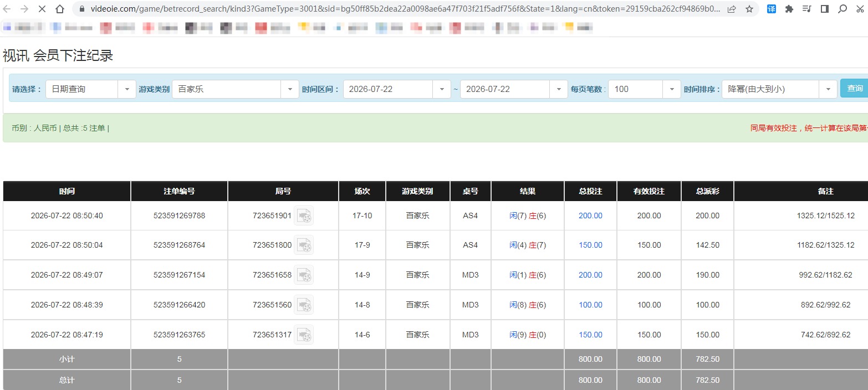Screen dimensions: 868x390
Task: Click payout value 142.50
Action: [x=708, y=245]
